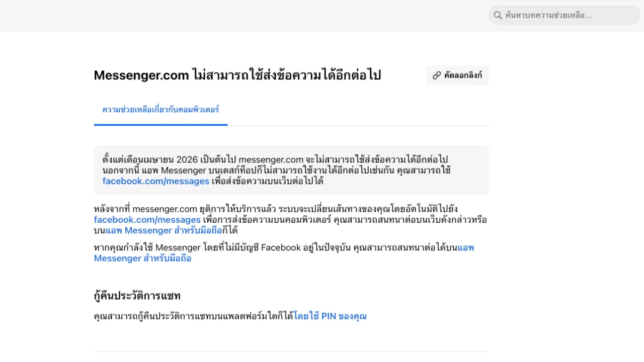The image size is (644, 362).
Task: Click the magnifying glass search icon
Action: point(498,15)
